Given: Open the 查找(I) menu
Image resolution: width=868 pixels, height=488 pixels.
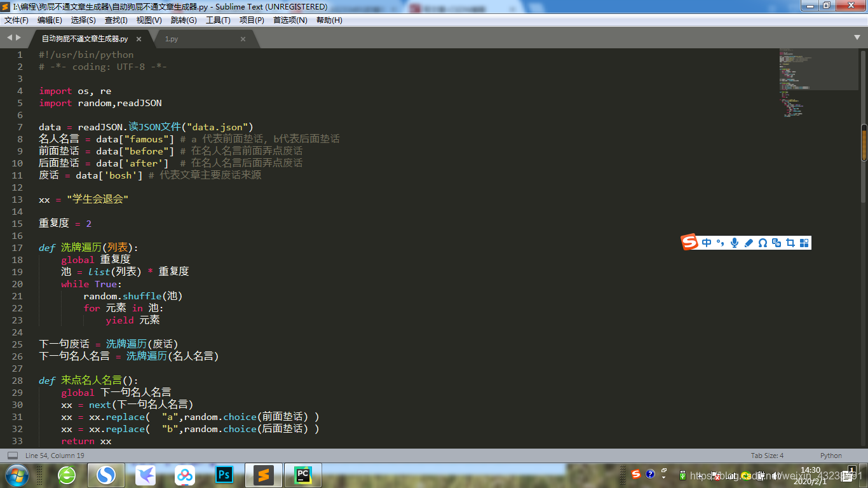Looking at the screenshot, I should pos(116,20).
